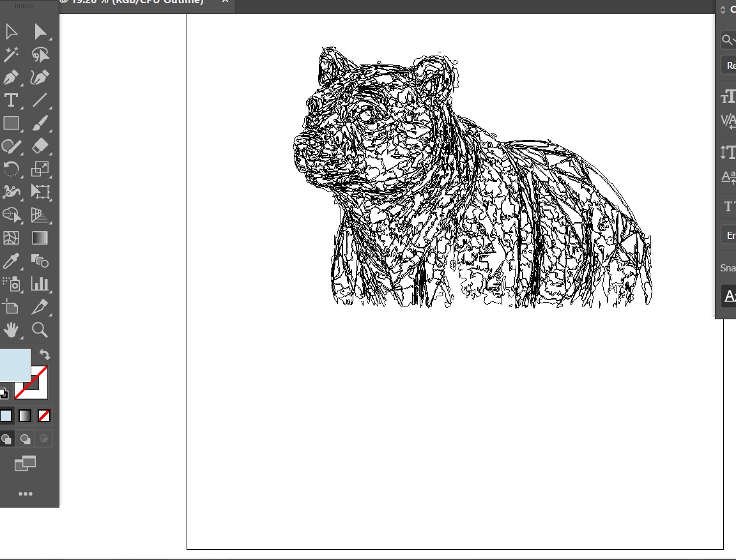
Task: Enable Draw Normal mode
Action: coord(6,439)
